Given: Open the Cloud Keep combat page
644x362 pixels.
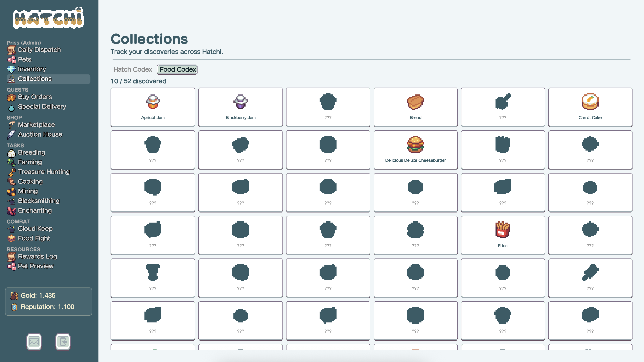Looking at the screenshot, I should click(x=35, y=228).
